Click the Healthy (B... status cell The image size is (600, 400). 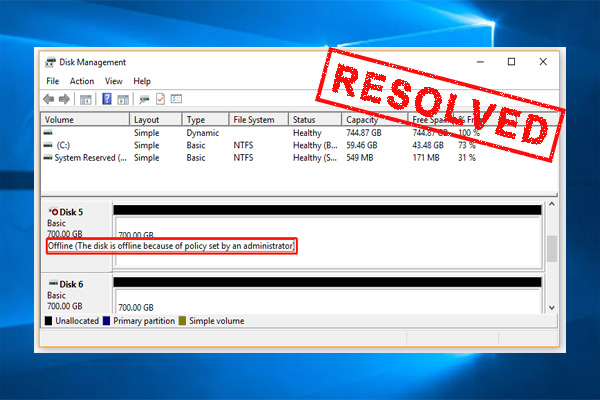(315, 145)
